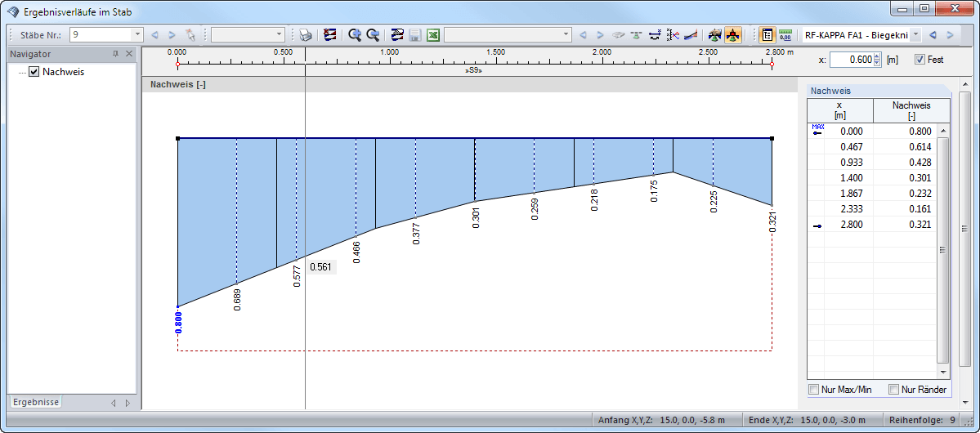
Task: Close the Navigator panel with the x icon
Action: pos(129,55)
